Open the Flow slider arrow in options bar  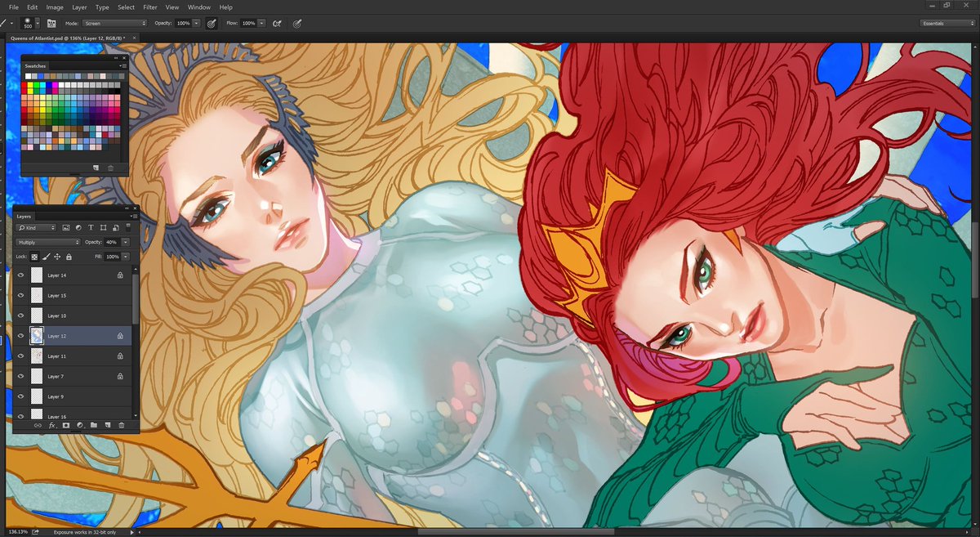[261, 24]
